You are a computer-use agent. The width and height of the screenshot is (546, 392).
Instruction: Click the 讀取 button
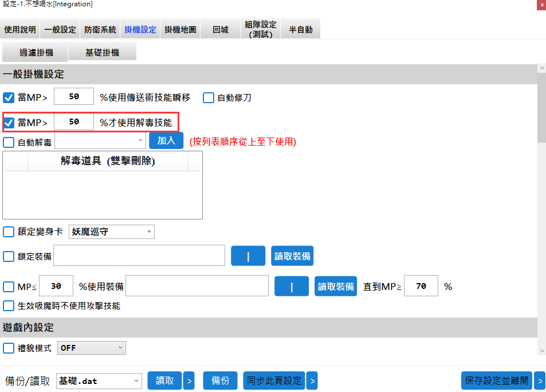[164, 381]
